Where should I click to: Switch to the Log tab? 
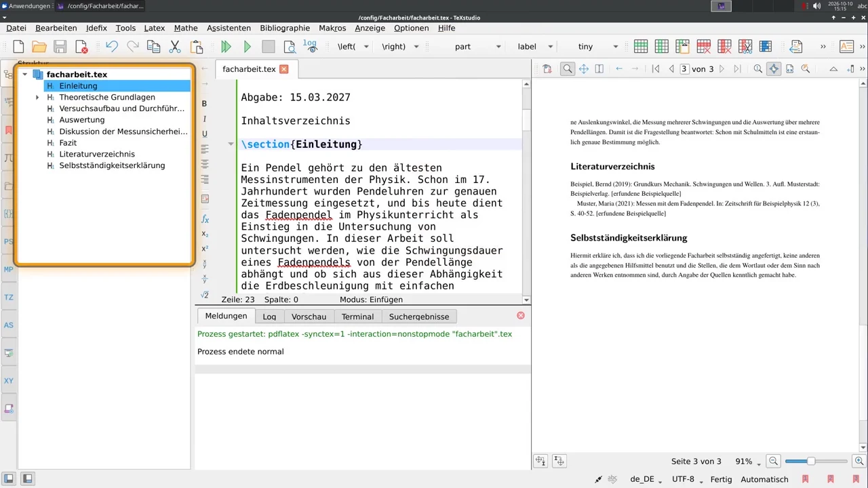pos(269,317)
